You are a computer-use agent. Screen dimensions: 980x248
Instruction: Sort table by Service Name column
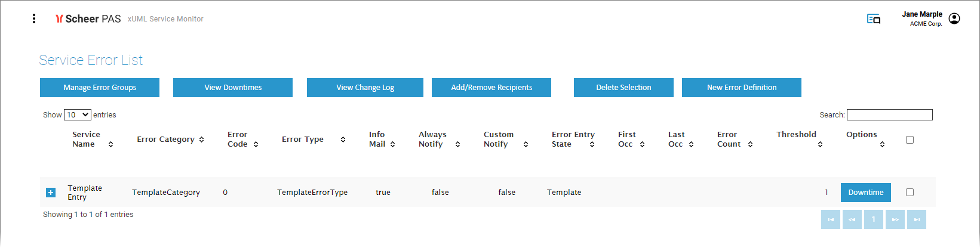[110, 144]
